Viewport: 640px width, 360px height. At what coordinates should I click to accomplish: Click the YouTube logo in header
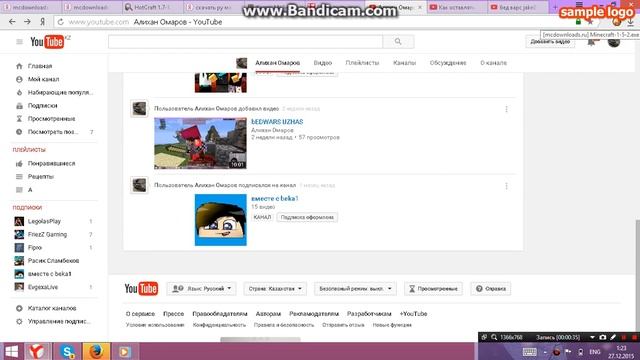coord(47,42)
